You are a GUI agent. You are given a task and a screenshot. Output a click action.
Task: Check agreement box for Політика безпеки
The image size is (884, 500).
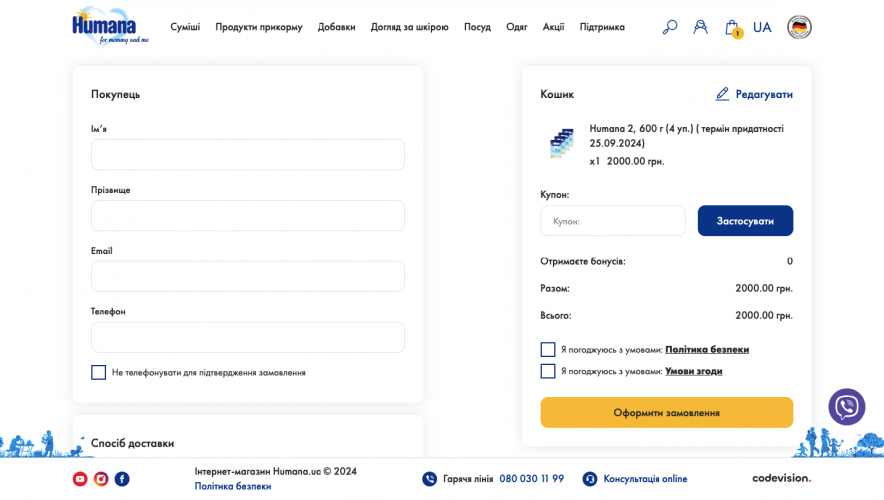click(547, 349)
